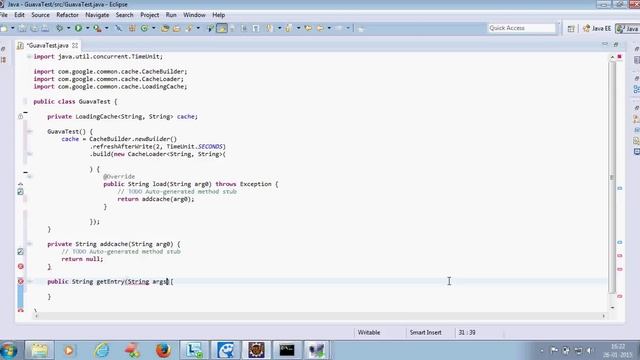Screen dimensions: 640x360
Task: Click the horizontal editor scrollbar
Action: coord(320,316)
